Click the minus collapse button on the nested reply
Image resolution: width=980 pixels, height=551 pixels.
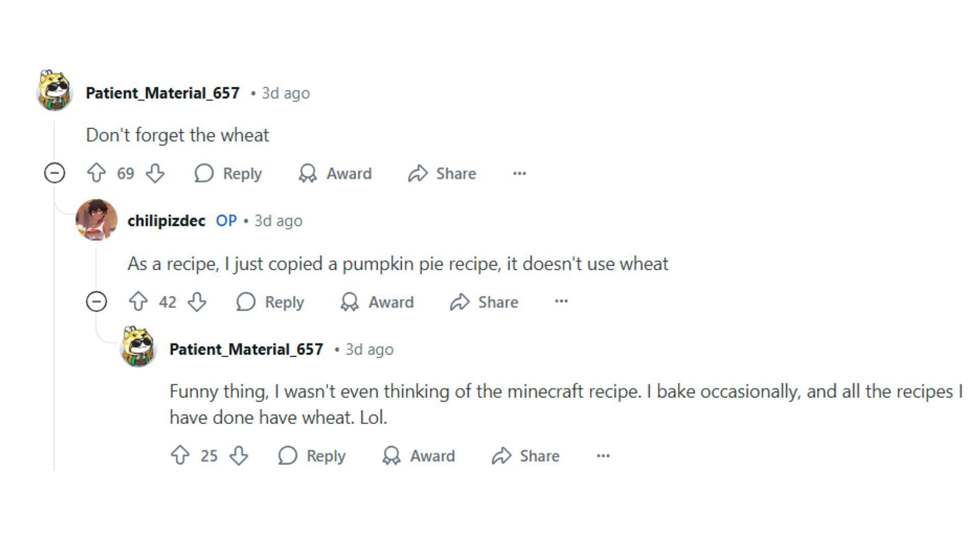tap(96, 302)
